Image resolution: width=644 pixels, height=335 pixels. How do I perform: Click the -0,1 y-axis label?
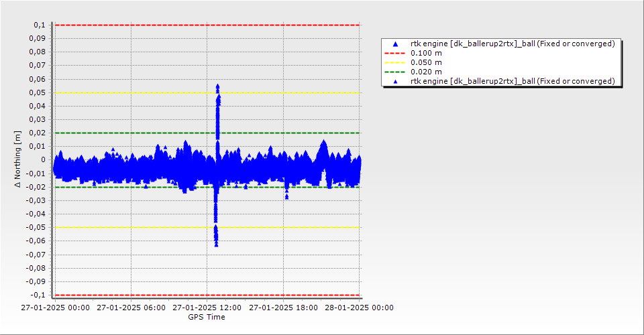click(x=38, y=295)
